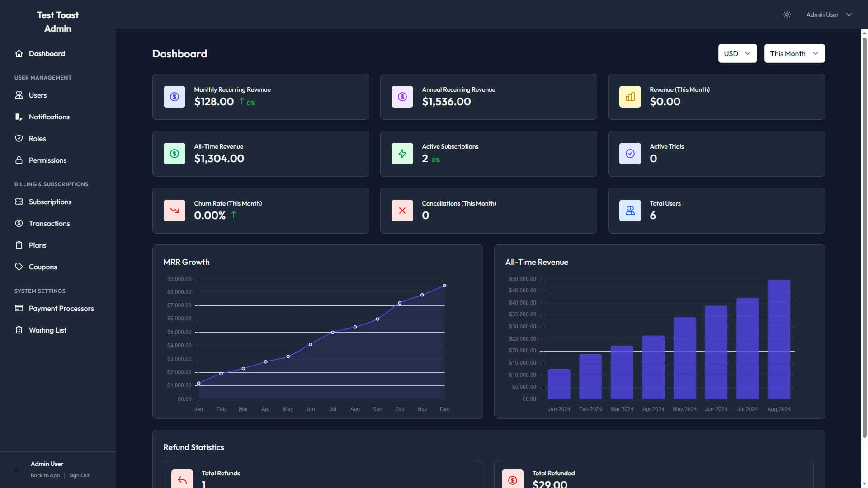Expand the Admin User account menu

coord(829,14)
